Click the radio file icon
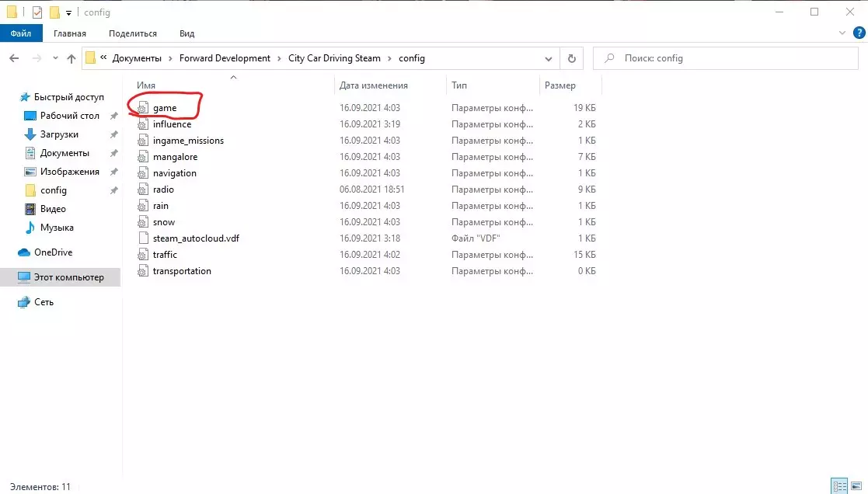Image resolution: width=868 pixels, height=494 pixels. pos(143,190)
